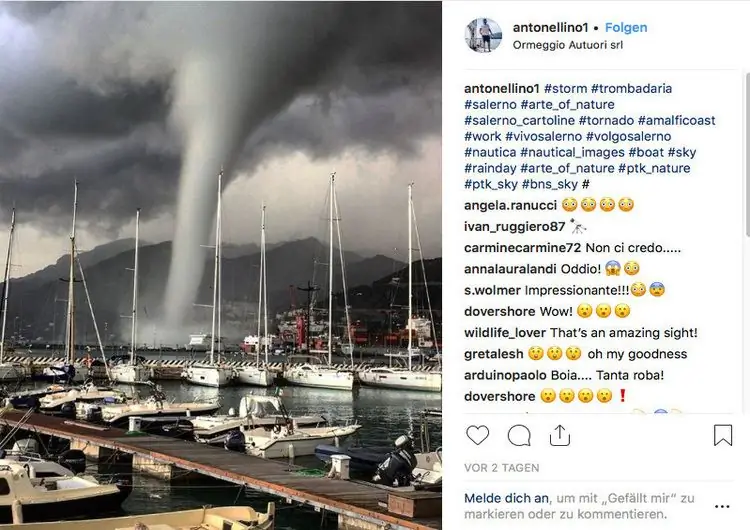This screenshot has height=530, width=750.
Task: Open the Ormeggio Autuori srl location
Action: [568, 45]
